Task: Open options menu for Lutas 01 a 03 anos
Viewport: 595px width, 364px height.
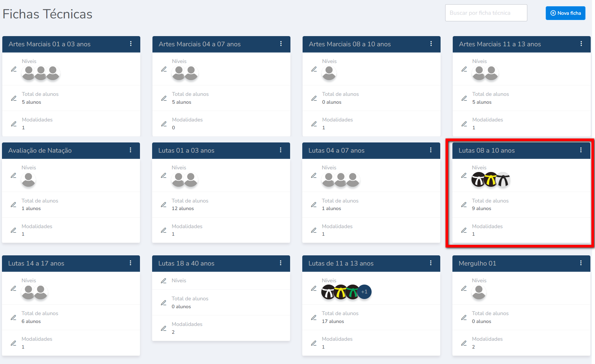Action: (x=281, y=150)
